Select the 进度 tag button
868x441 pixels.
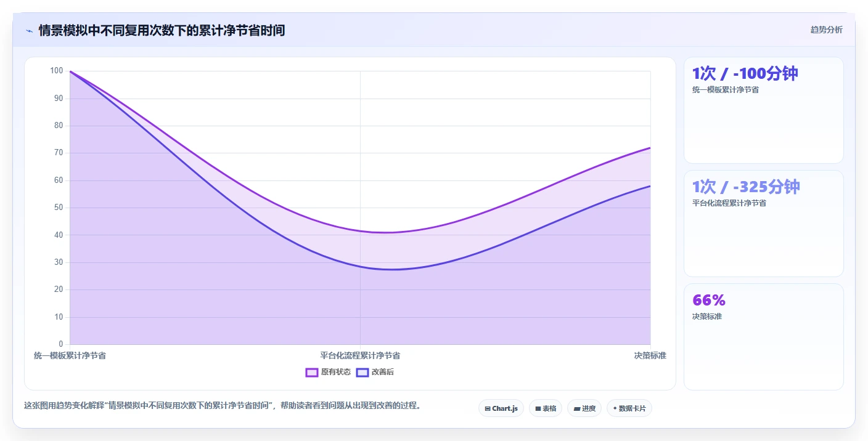584,408
